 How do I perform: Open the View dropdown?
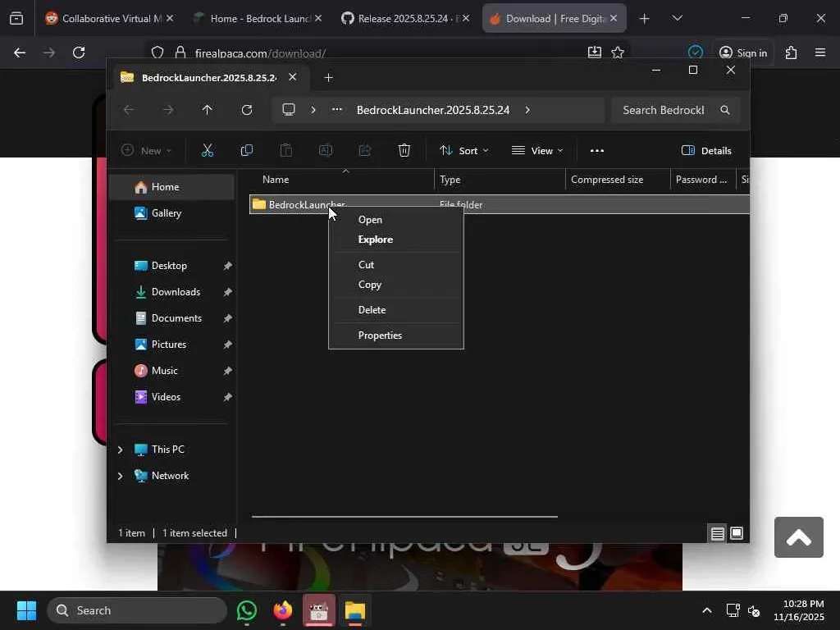pos(537,151)
